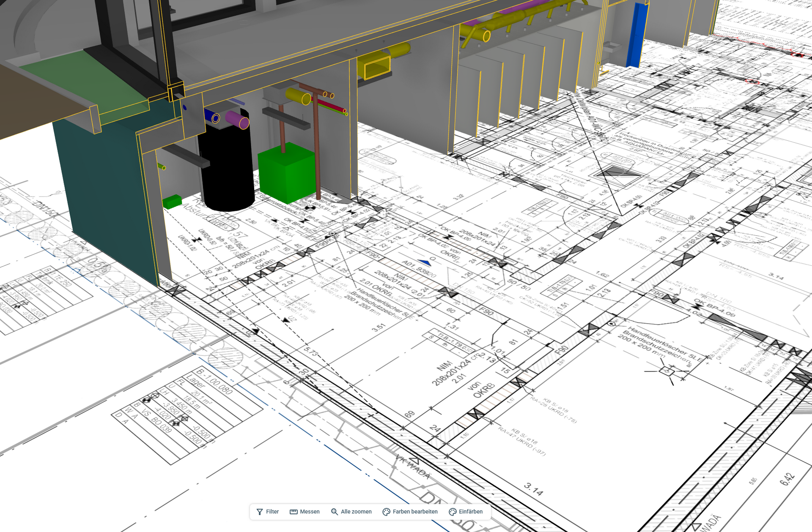
Task: Activate the Messen ruler tool
Action: click(x=304, y=511)
